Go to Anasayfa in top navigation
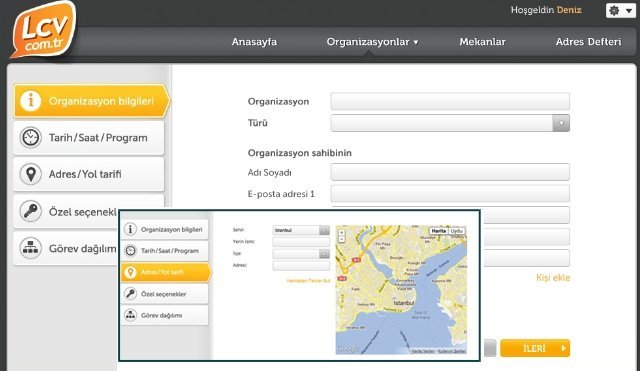The image size is (640, 371). pyautogui.click(x=254, y=42)
